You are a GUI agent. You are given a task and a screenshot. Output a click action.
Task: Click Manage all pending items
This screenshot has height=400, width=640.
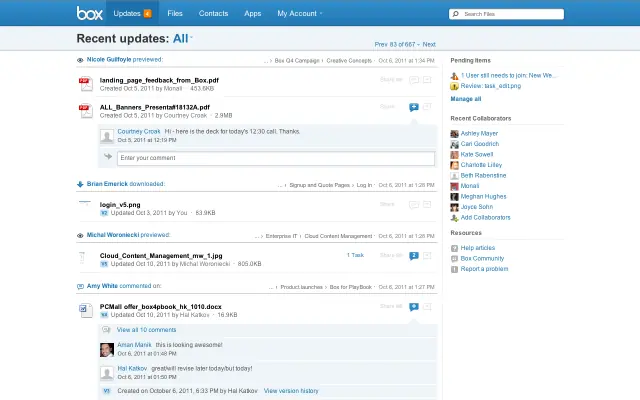pos(466,99)
